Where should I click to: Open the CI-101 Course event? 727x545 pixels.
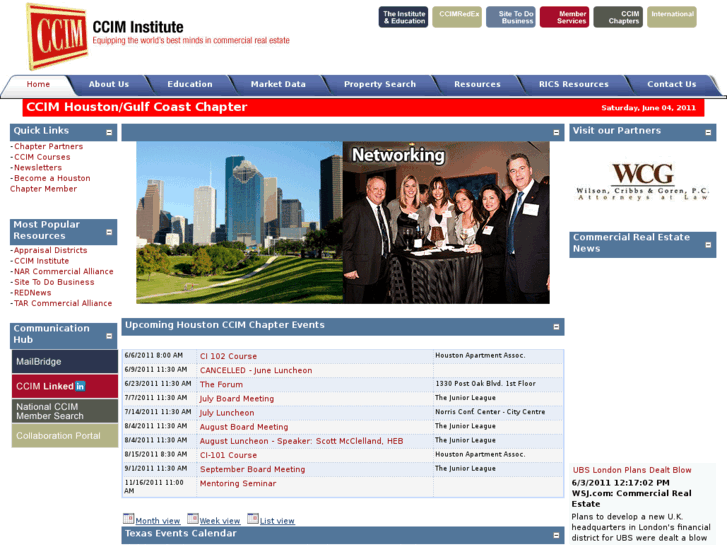pos(228,455)
